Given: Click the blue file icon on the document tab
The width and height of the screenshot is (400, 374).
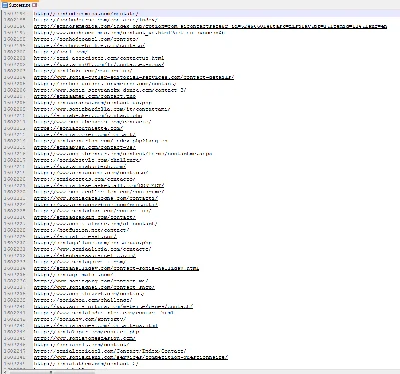Looking at the screenshot, I should [x=5, y=5].
